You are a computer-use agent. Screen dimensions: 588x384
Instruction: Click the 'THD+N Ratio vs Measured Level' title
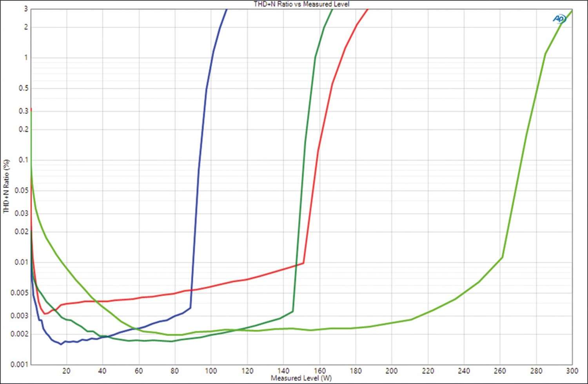pyautogui.click(x=301, y=4)
